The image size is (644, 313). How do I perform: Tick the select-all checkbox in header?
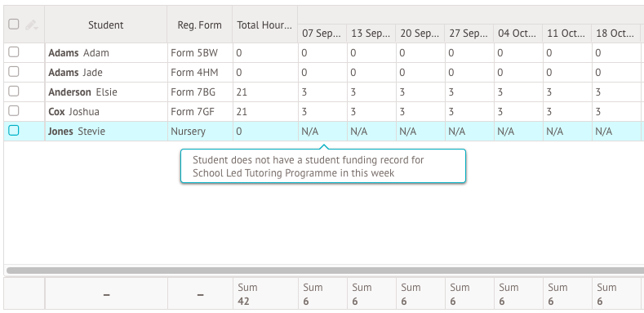[x=14, y=25]
